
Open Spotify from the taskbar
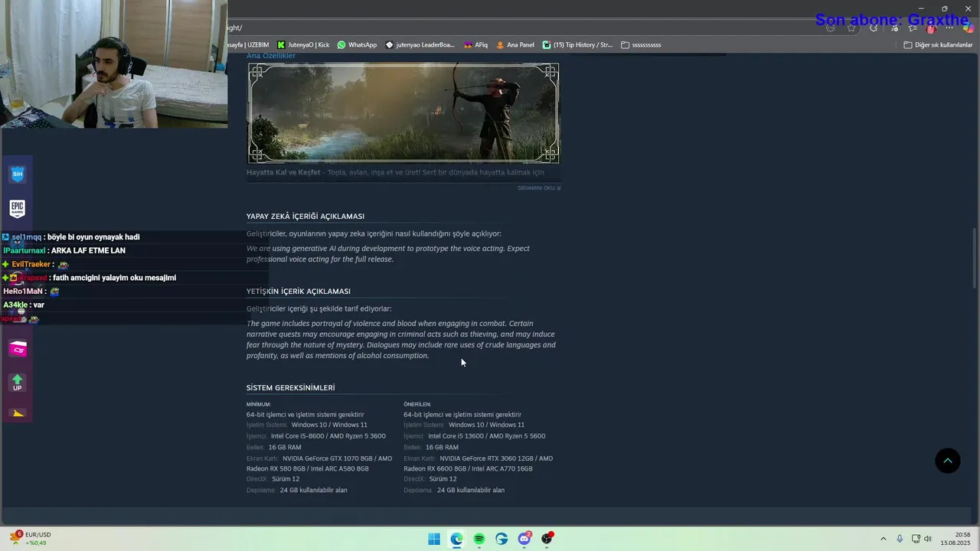[479, 539]
